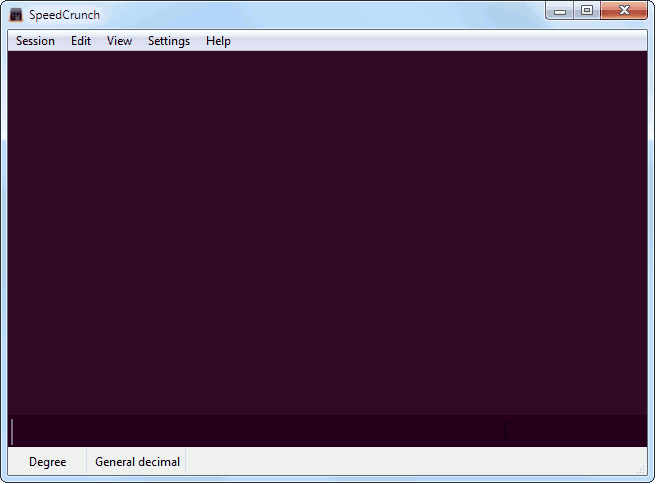656x484 pixels.
Task: Open the View menu
Action: 119,41
